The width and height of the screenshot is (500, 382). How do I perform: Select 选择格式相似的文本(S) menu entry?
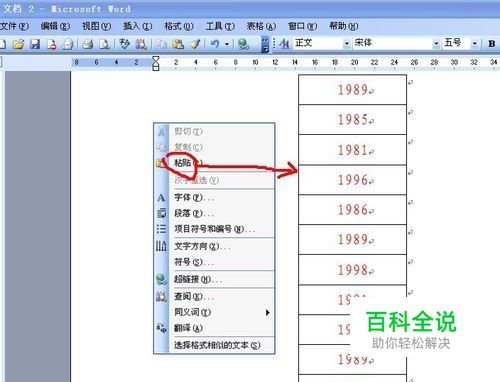tap(214, 345)
